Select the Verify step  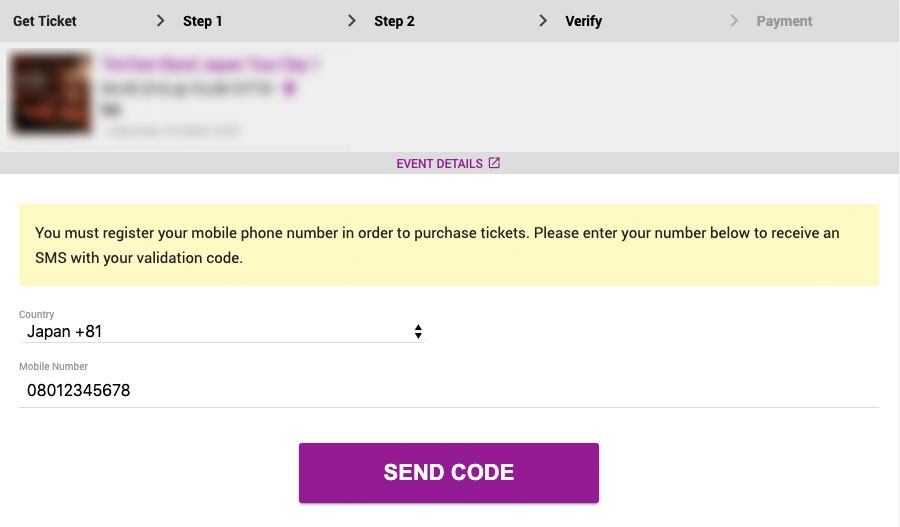(x=583, y=21)
